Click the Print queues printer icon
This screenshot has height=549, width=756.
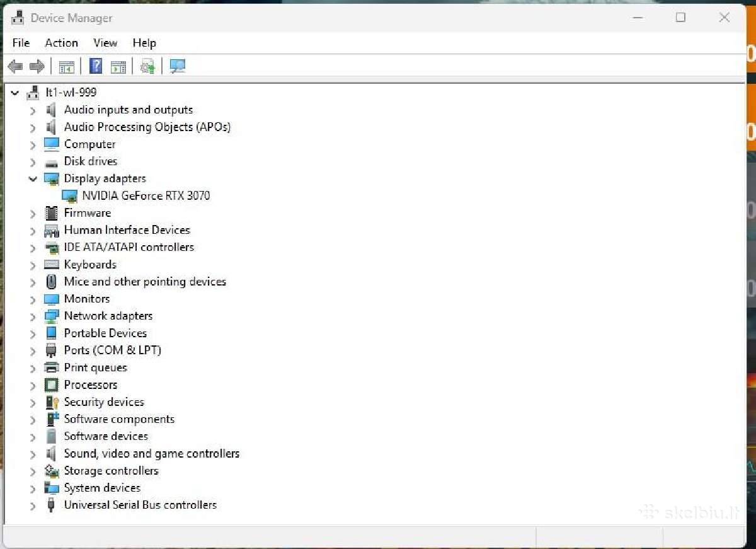(51, 367)
